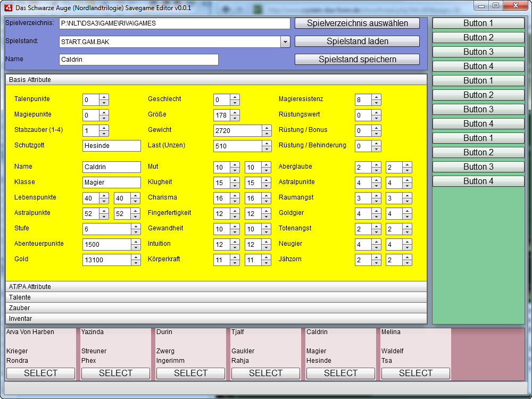Image resolution: width=532 pixels, height=399 pixels.
Task: Collapse the Basis Attribute section
Action: [x=216, y=80]
